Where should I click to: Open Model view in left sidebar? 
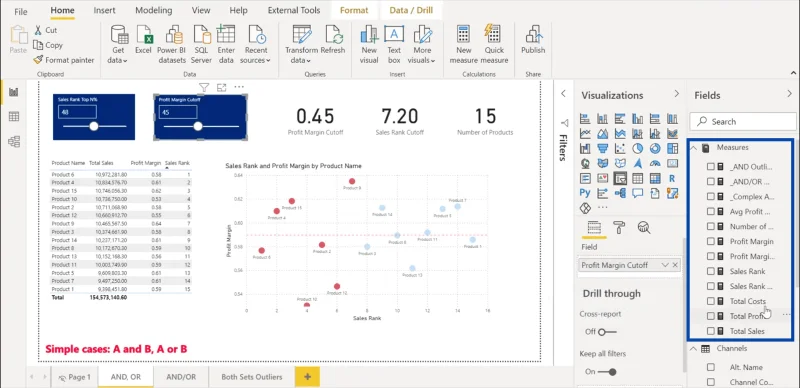tap(14, 141)
